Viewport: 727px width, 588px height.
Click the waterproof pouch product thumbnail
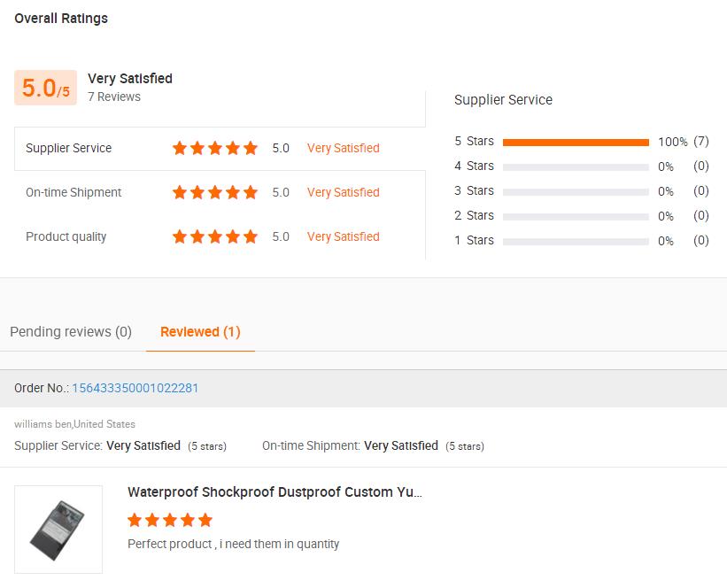[x=58, y=530]
